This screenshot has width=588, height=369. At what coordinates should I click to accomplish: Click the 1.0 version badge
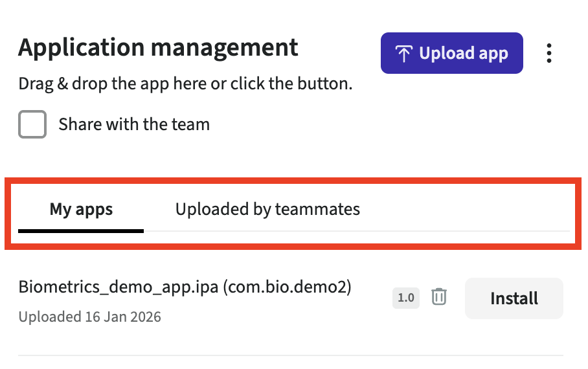coord(406,298)
